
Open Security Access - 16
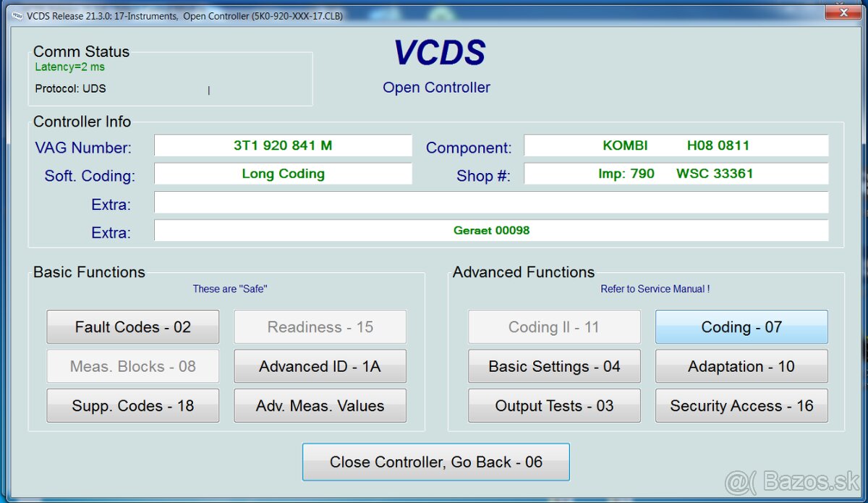[741, 406]
